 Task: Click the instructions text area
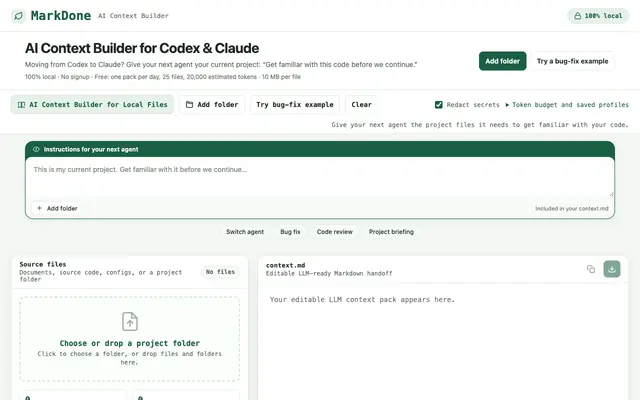[320, 178]
